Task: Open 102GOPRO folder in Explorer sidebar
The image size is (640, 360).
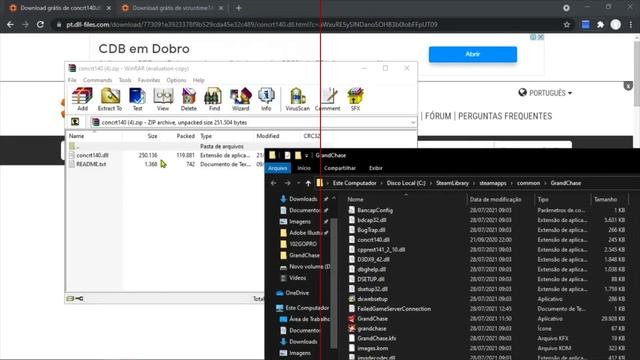Action: (x=303, y=244)
